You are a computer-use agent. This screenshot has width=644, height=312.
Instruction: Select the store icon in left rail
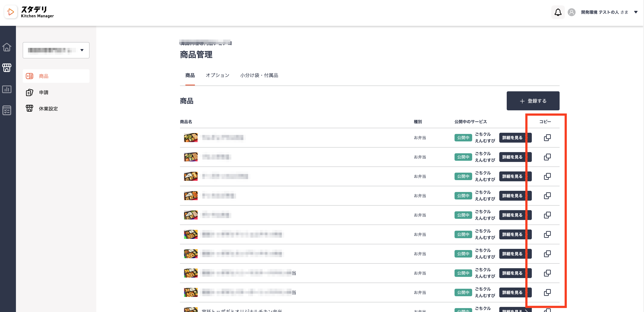point(7,68)
